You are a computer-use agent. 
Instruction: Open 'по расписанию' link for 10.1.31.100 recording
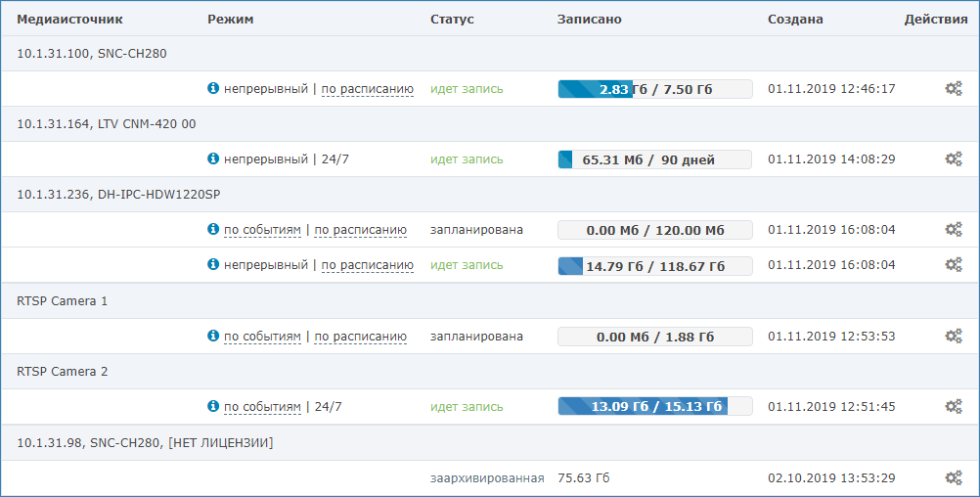(367, 89)
